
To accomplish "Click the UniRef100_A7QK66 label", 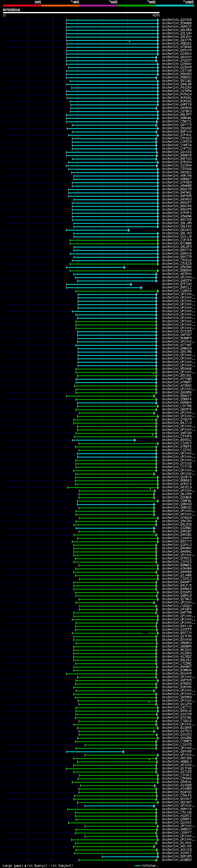I will point(177,47).
